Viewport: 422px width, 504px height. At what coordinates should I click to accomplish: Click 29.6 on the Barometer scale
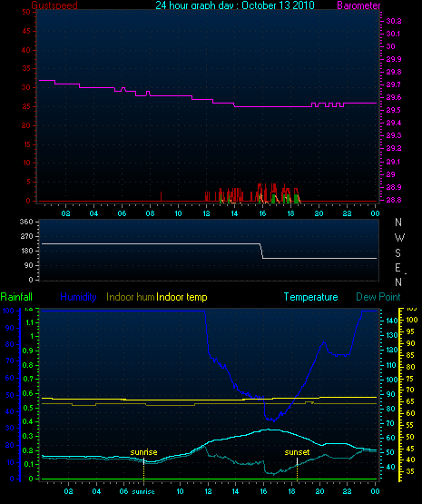pyautogui.click(x=394, y=97)
